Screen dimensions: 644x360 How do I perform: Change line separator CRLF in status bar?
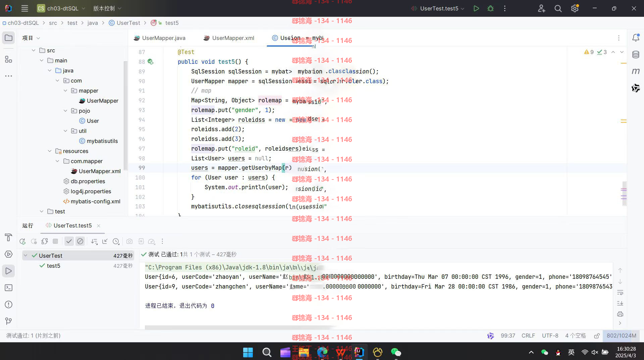[528, 336]
